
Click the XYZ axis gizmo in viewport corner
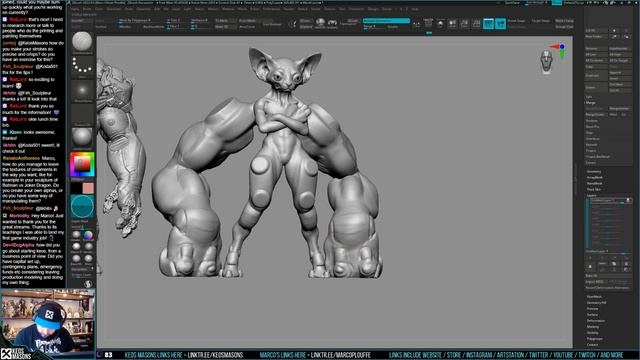560,49
